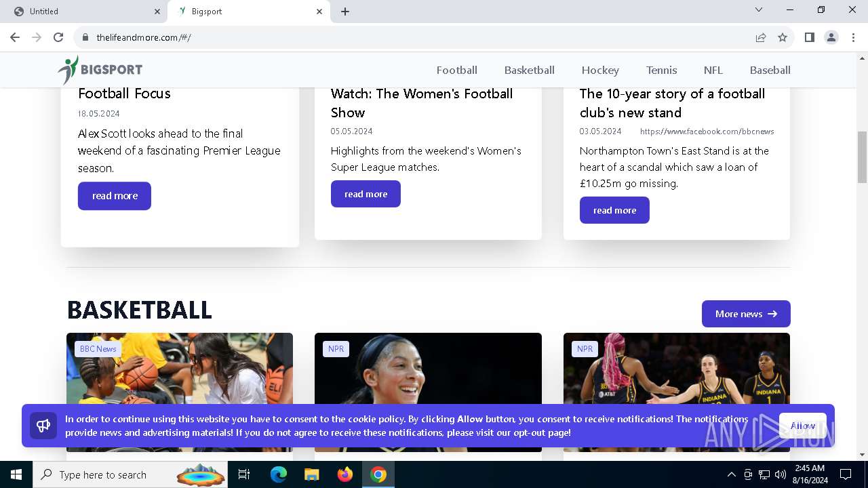
Task: Click the Windows taskbar search box
Action: click(x=132, y=474)
